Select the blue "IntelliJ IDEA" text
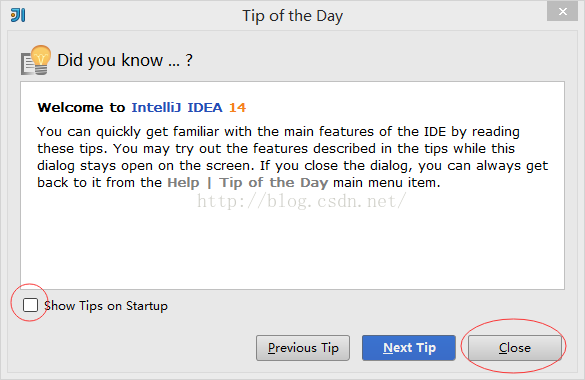Viewport: 585px width, 380px height. (177, 107)
